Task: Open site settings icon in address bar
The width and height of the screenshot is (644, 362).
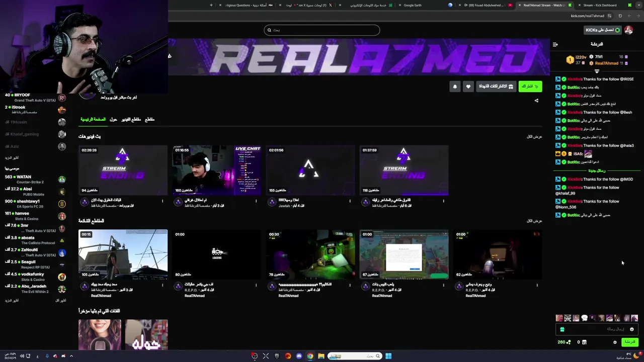Action: click(x=609, y=16)
